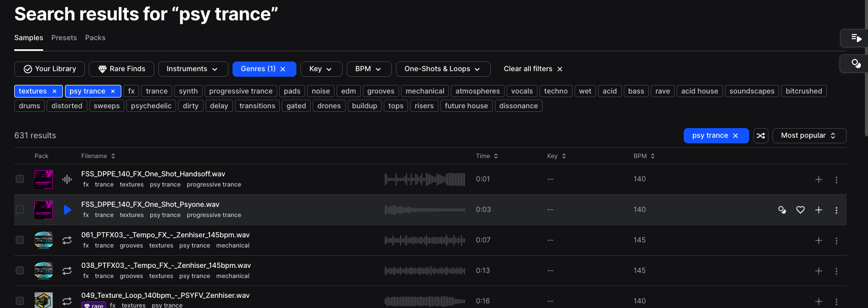Like the Psyone sample with the heart icon
Screen dimensions: 868x308
coord(800,210)
